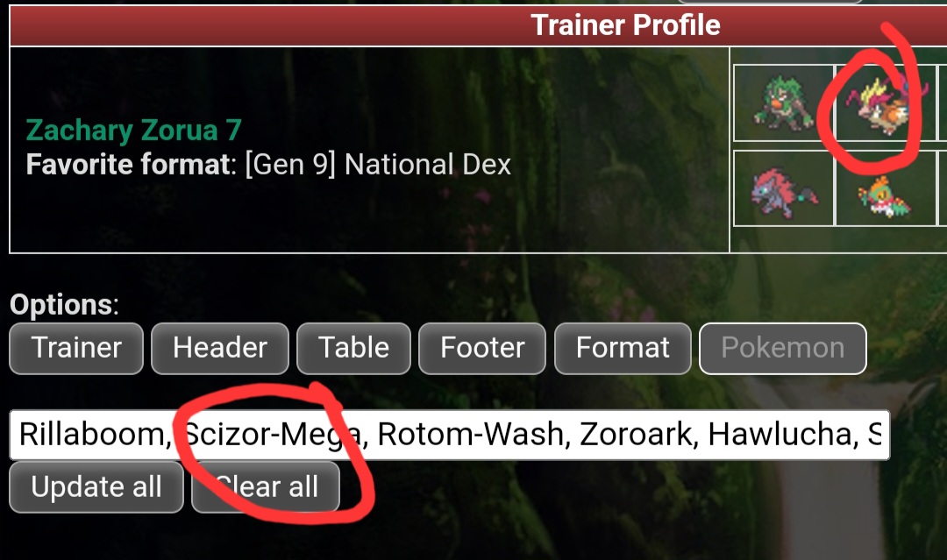This screenshot has height=560, width=947.
Task: Focus the Pokemon list text field
Action: tap(449, 435)
